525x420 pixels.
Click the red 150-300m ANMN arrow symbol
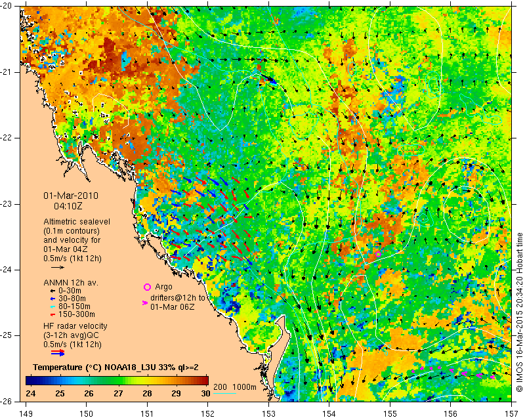(52, 314)
